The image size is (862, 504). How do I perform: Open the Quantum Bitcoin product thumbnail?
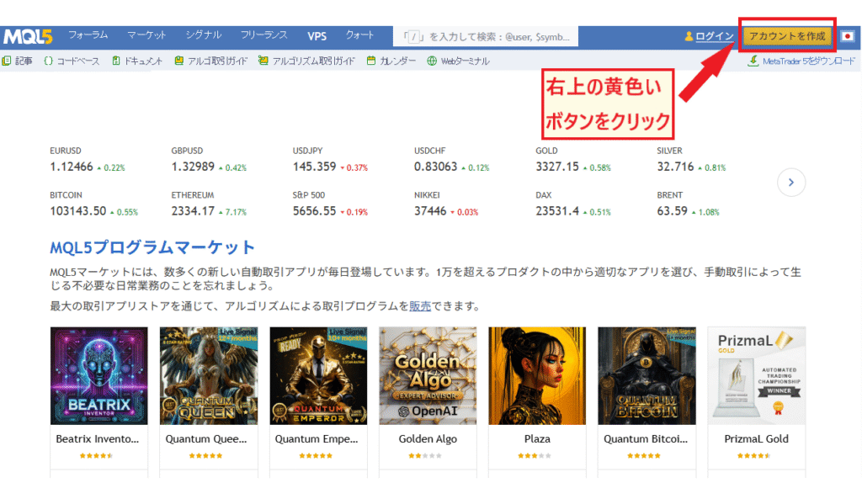pyautogui.click(x=647, y=376)
